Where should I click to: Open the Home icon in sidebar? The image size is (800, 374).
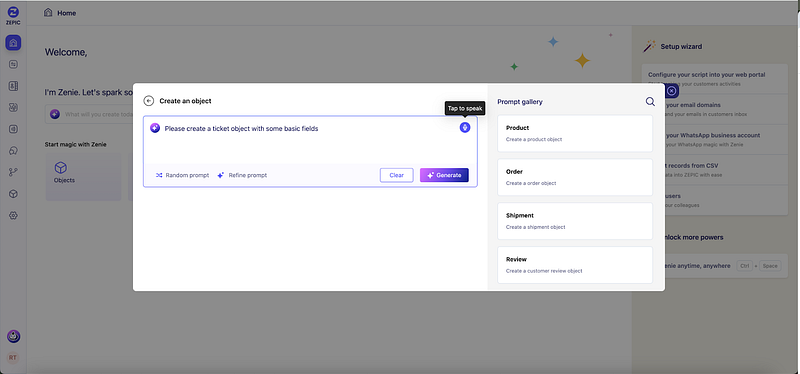tap(13, 43)
